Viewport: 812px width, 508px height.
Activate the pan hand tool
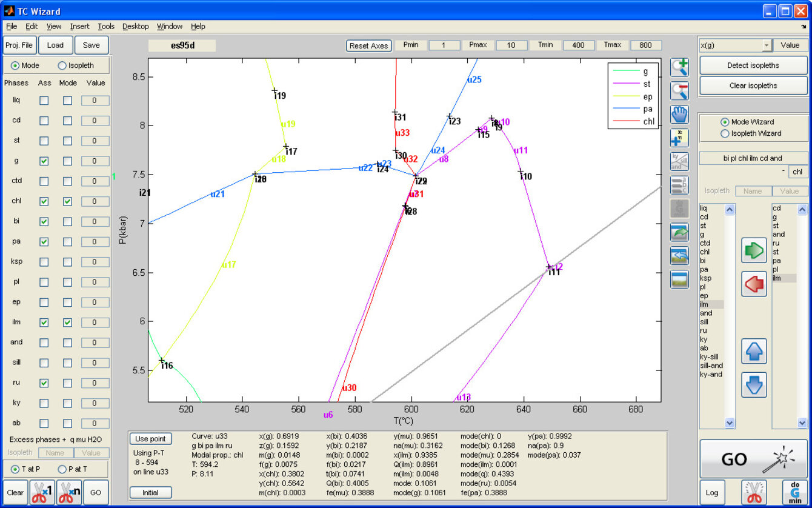[679, 114]
